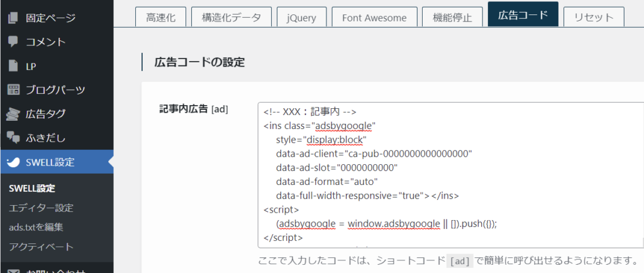Switch to the 高速化 tab
The image size is (644, 273).
coord(160,18)
